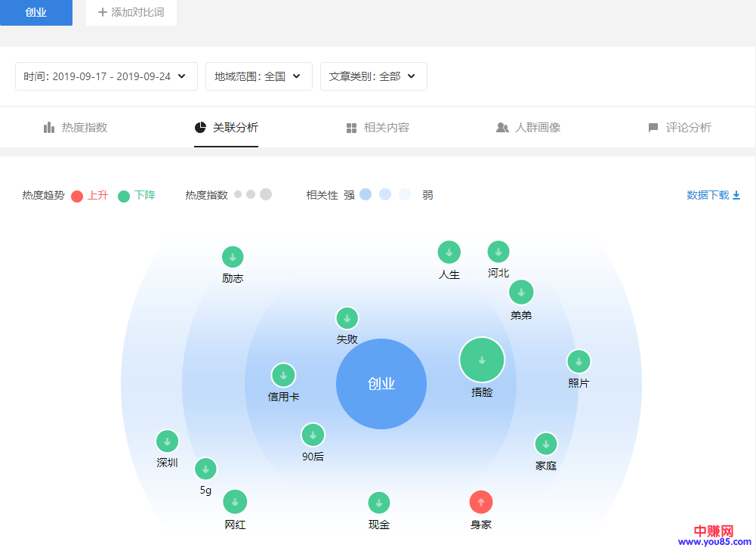Image resolution: width=756 pixels, height=551 pixels.
Task: Click the 励志 keyword bubble
Action: click(233, 257)
